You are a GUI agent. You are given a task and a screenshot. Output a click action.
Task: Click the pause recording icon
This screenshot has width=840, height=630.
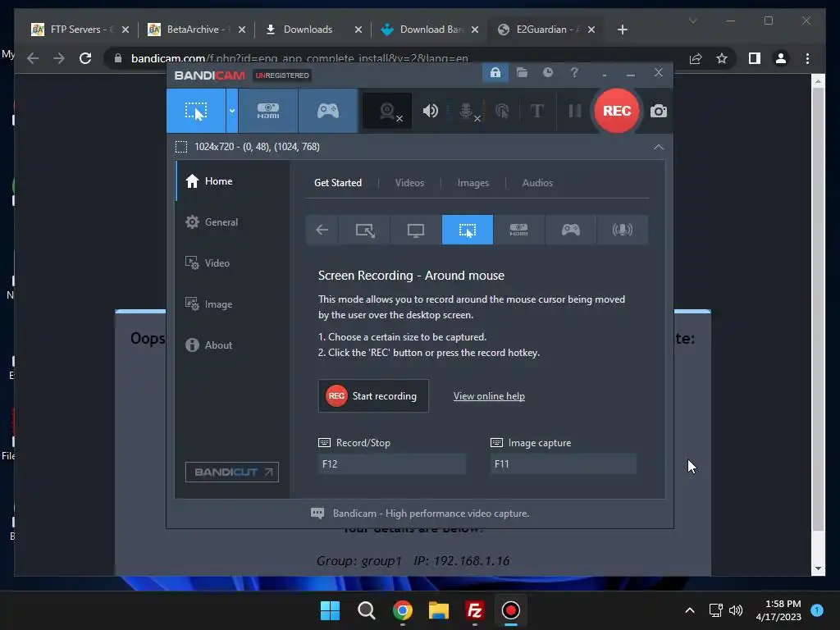[575, 111]
